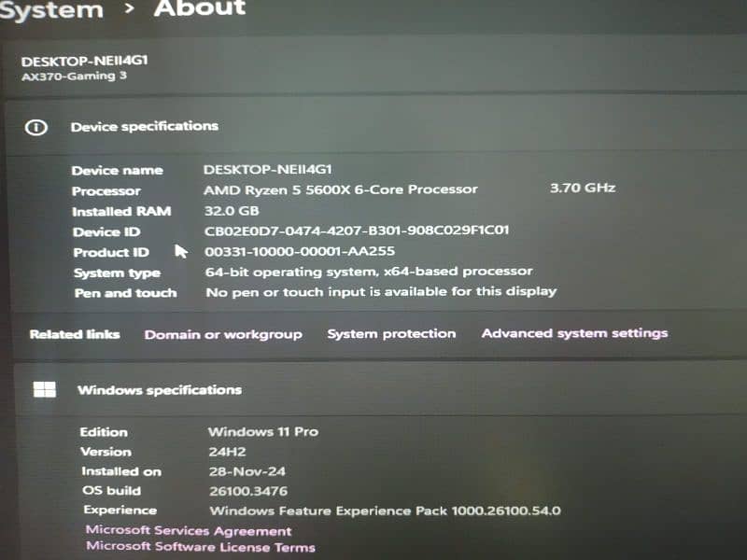This screenshot has width=747, height=560.
Task: Click the 64-bit operating system value
Action: coord(369,272)
